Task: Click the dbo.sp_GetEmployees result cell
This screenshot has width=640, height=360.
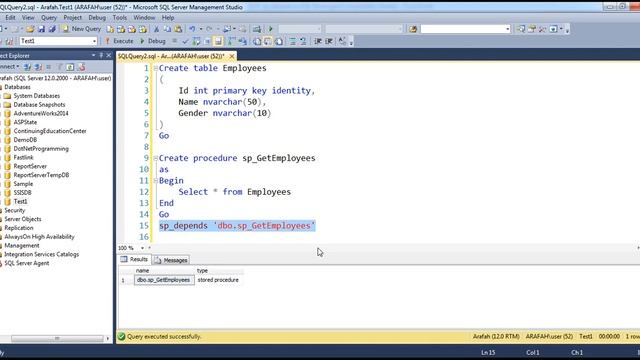Action: click(x=164, y=280)
